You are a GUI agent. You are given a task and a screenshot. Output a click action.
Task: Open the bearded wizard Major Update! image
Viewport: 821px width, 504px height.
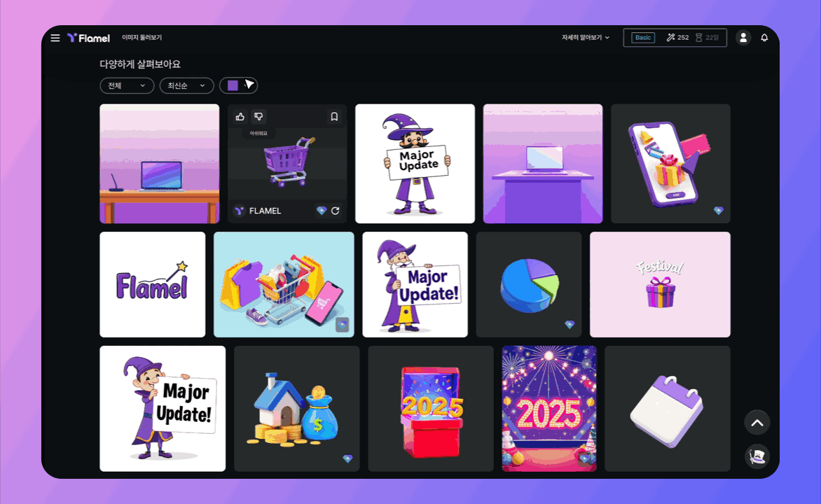[x=415, y=285]
